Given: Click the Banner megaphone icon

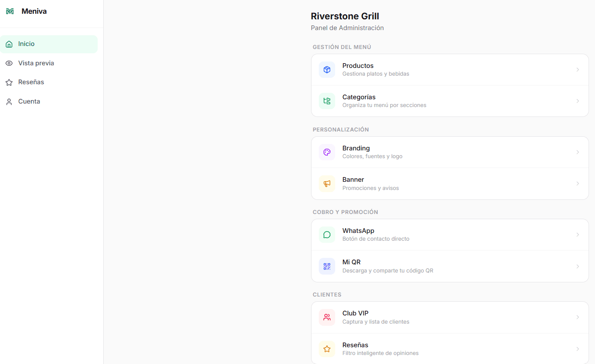Looking at the screenshot, I should (327, 184).
